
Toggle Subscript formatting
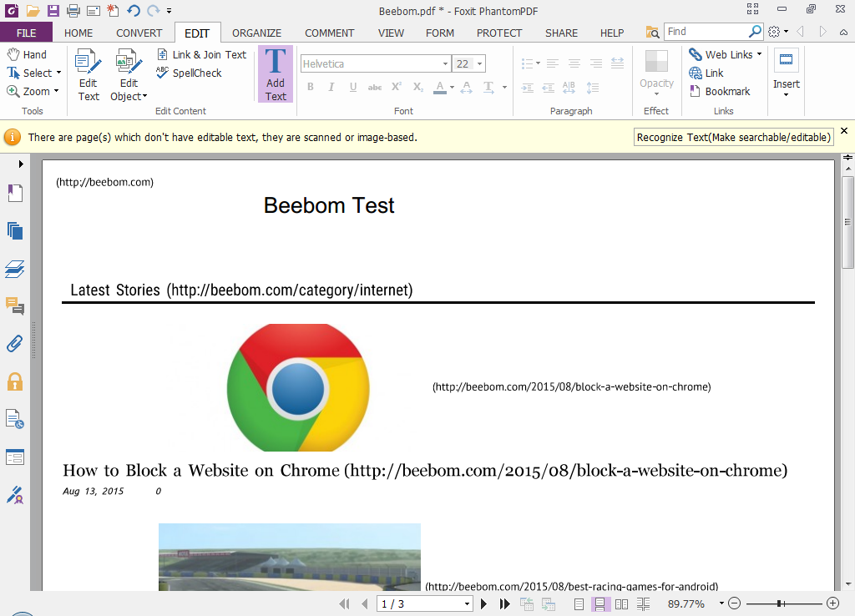[x=417, y=87]
